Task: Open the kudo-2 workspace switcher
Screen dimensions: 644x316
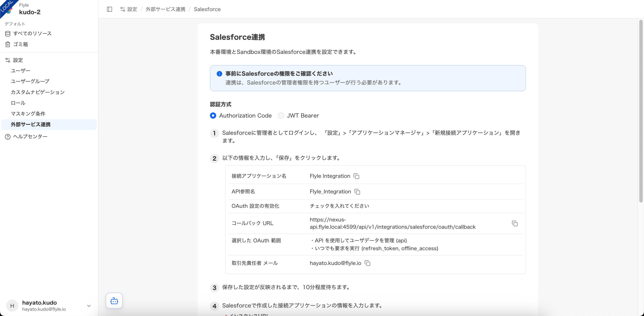Action: point(30,12)
